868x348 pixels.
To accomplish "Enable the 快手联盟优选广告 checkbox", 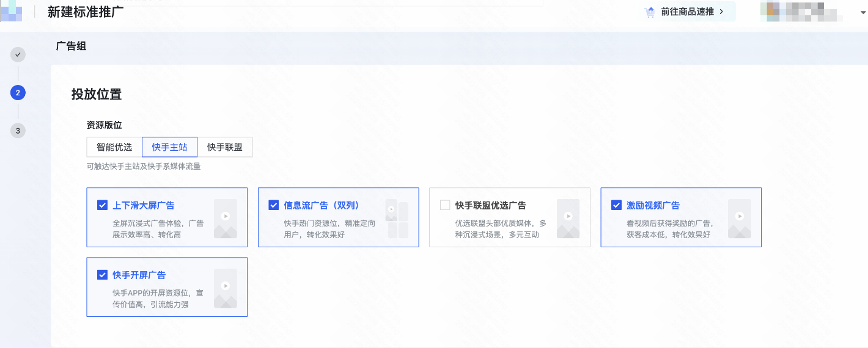I will click(x=445, y=205).
